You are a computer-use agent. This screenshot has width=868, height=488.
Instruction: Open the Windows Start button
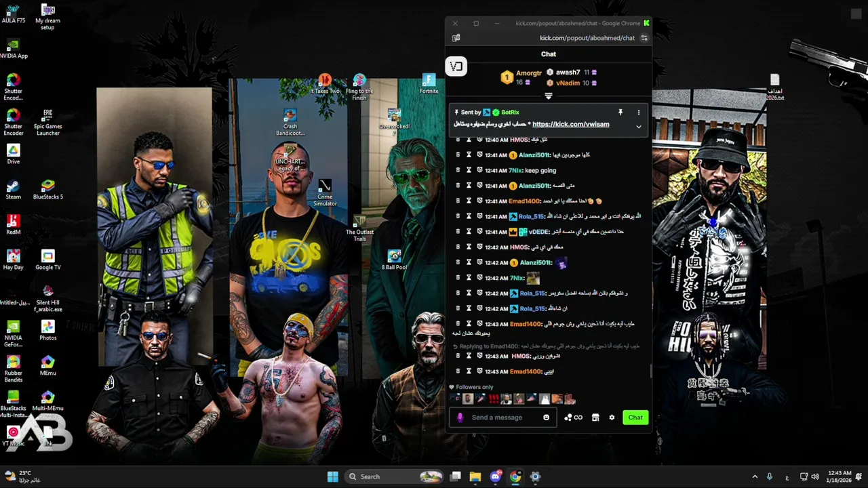pyautogui.click(x=333, y=476)
